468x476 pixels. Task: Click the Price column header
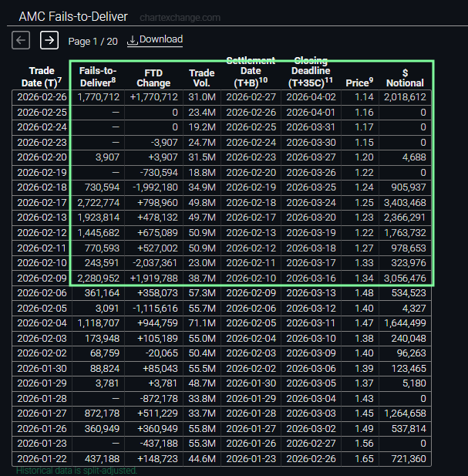click(359, 83)
